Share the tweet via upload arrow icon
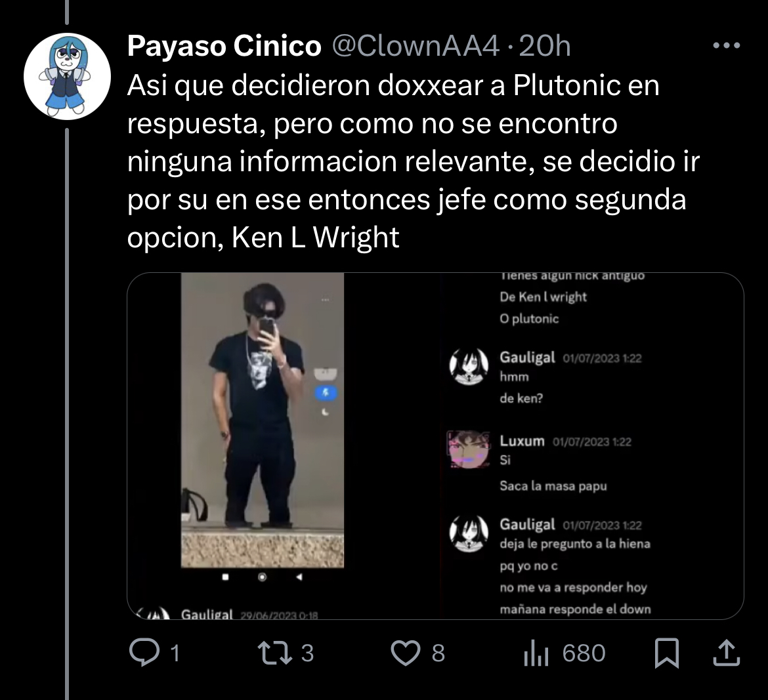This screenshot has width=768, height=700. (726, 653)
